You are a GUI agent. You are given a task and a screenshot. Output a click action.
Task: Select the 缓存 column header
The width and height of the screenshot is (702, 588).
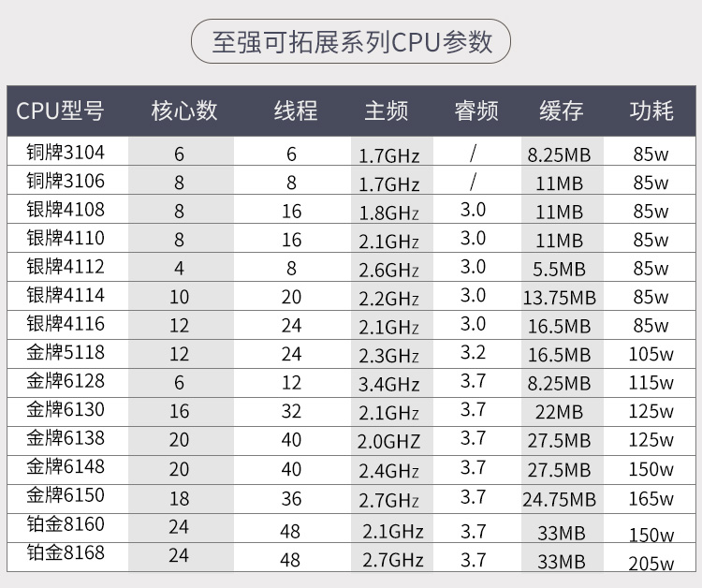[561, 111]
